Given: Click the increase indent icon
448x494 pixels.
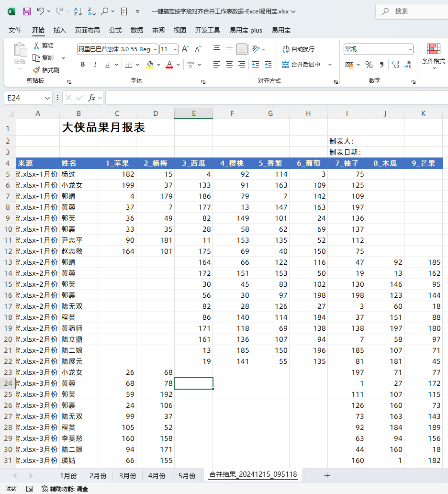Looking at the screenshot, I should tap(268, 65).
